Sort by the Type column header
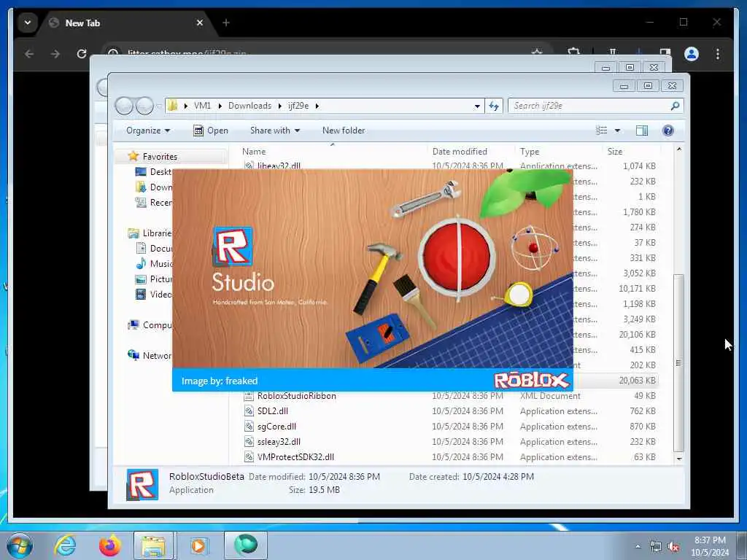 coord(530,152)
